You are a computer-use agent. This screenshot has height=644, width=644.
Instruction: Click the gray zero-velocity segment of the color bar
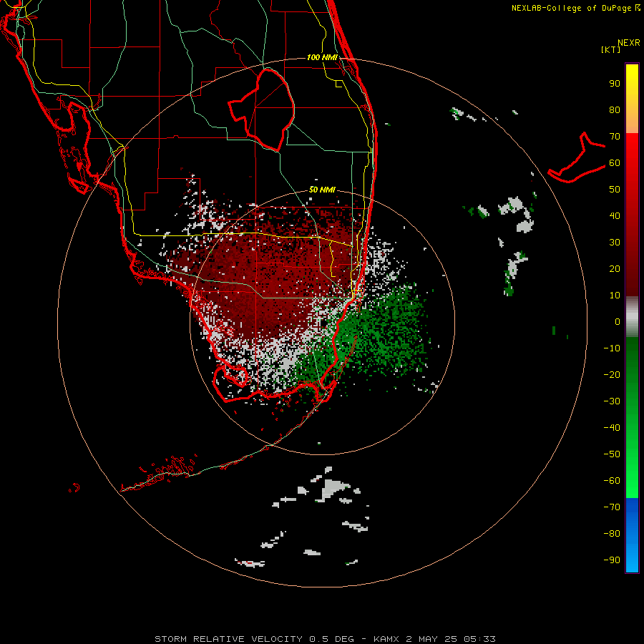click(x=632, y=317)
